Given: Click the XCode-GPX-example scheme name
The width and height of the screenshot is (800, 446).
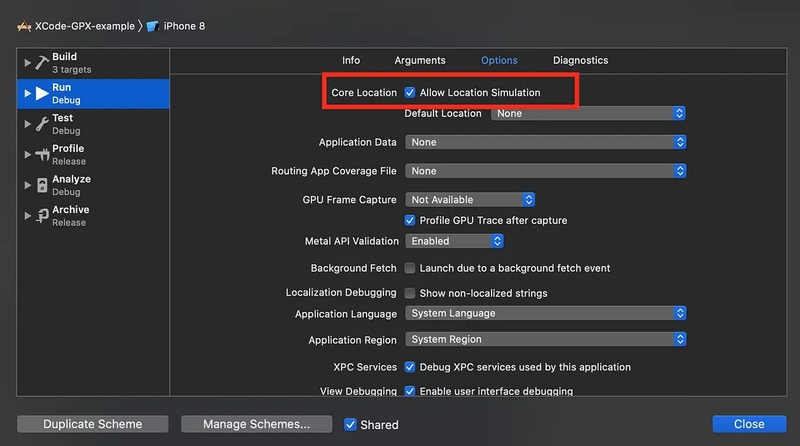Looking at the screenshot, I should click(x=85, y=26).
